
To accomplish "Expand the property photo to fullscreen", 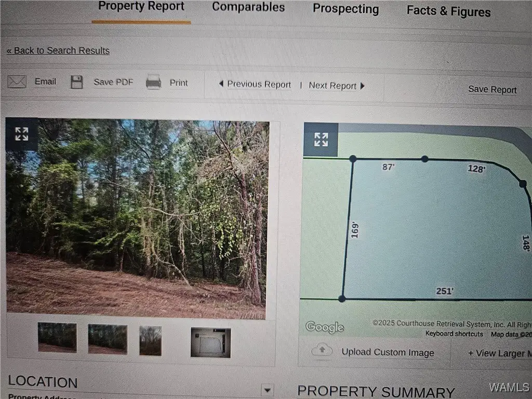I will tap(22, 134).
